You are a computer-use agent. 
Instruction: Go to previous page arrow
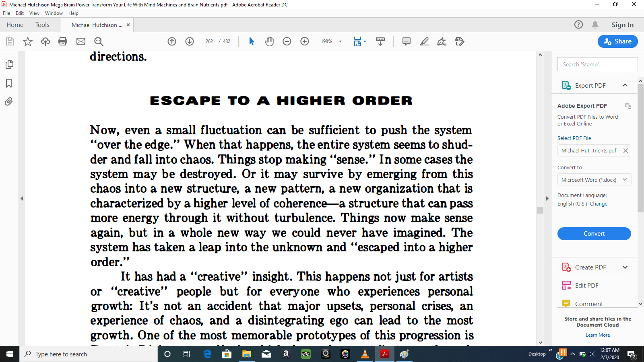point(172,41)
